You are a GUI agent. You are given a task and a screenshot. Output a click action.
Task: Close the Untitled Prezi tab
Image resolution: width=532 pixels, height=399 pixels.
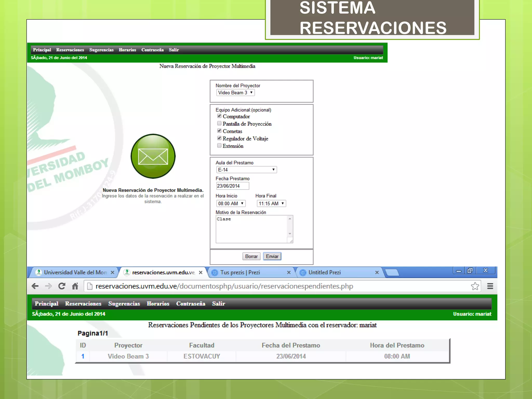(377, 272)
